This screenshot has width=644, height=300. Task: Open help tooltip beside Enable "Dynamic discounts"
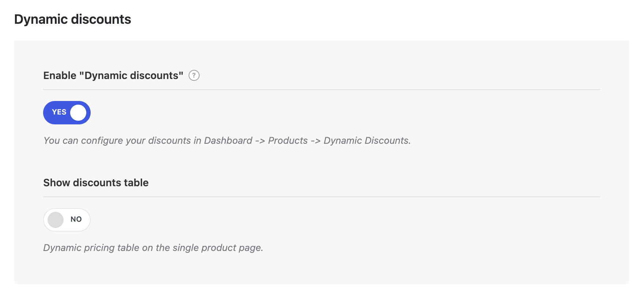coord(194,75)
